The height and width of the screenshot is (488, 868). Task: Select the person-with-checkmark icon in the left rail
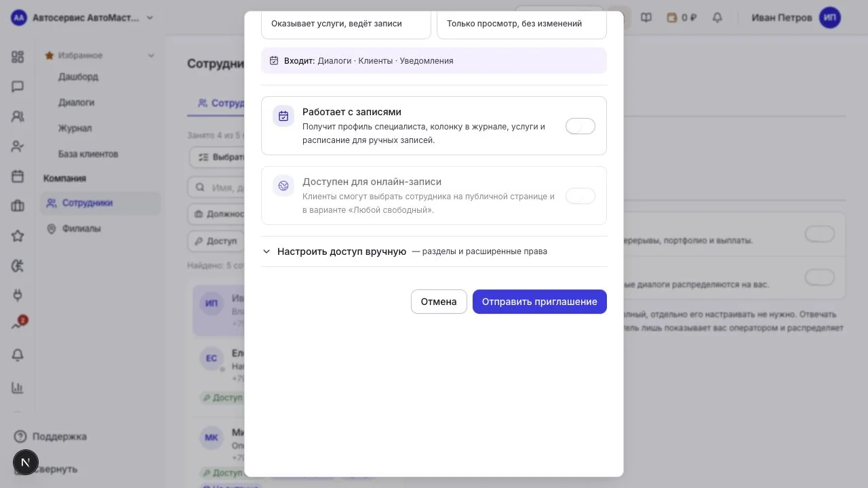tap(18, 146)
